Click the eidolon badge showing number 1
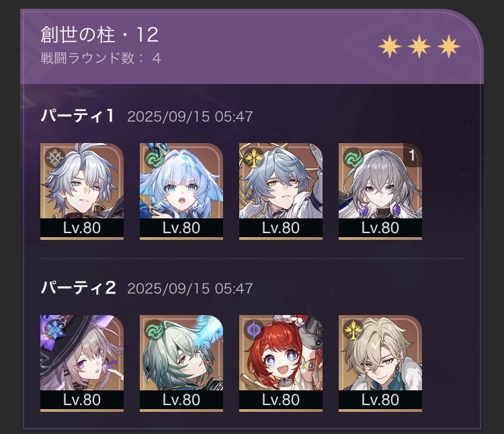The width and height of the screenshot is (504, 434). [412, 155]
